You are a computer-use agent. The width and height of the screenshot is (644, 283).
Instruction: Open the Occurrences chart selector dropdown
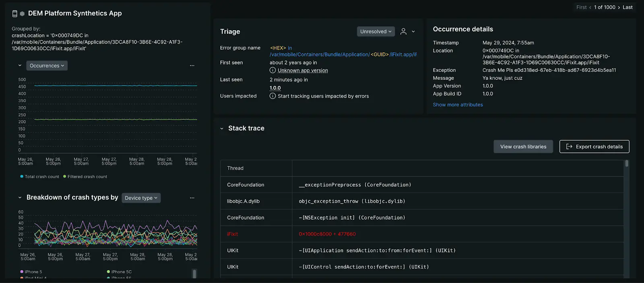47,66
